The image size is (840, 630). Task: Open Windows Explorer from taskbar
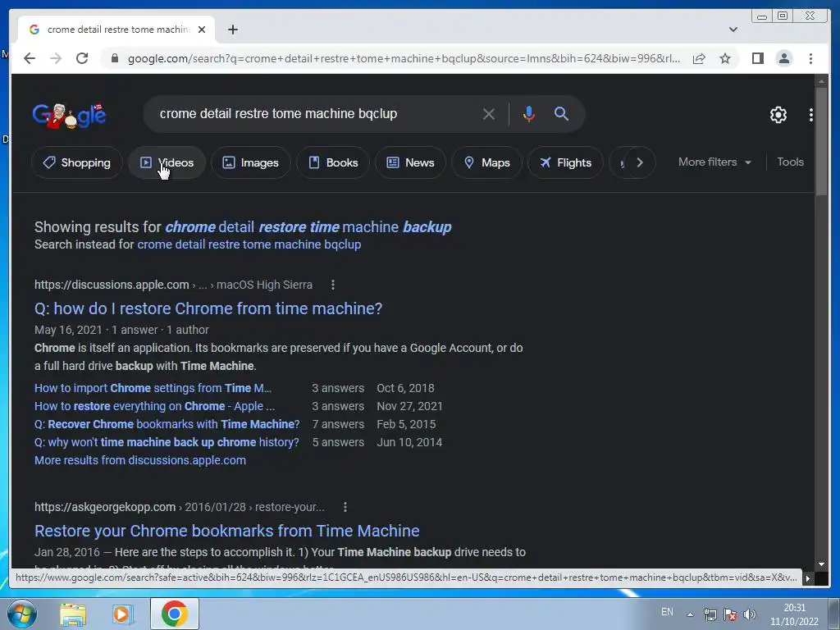[73, 614]
